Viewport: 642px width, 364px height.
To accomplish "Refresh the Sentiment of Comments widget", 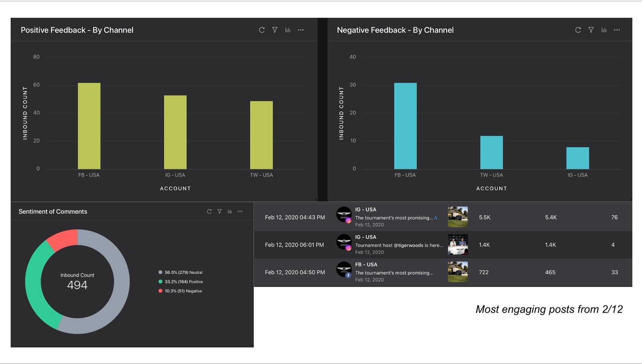I will tap(209, 211).
